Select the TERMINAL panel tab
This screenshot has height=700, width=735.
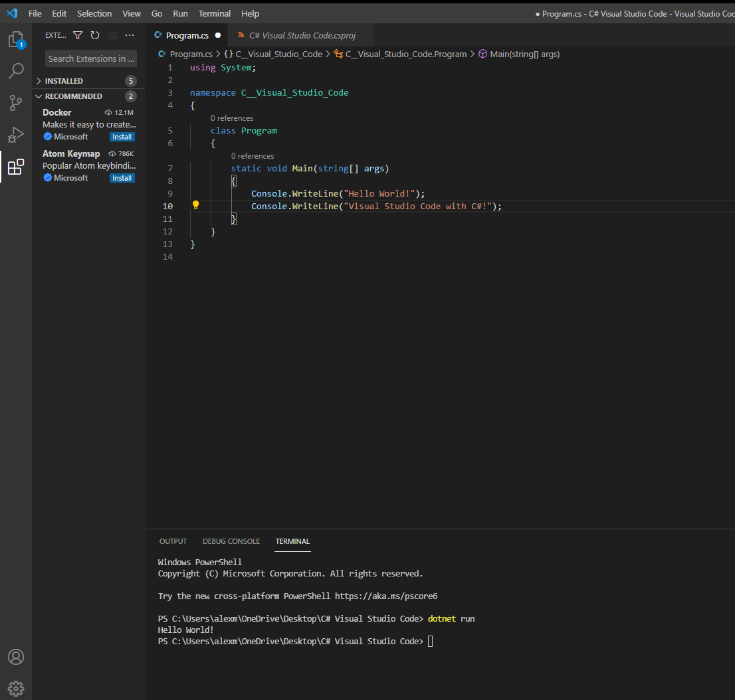pyautogui.click(x=292, y=541)
